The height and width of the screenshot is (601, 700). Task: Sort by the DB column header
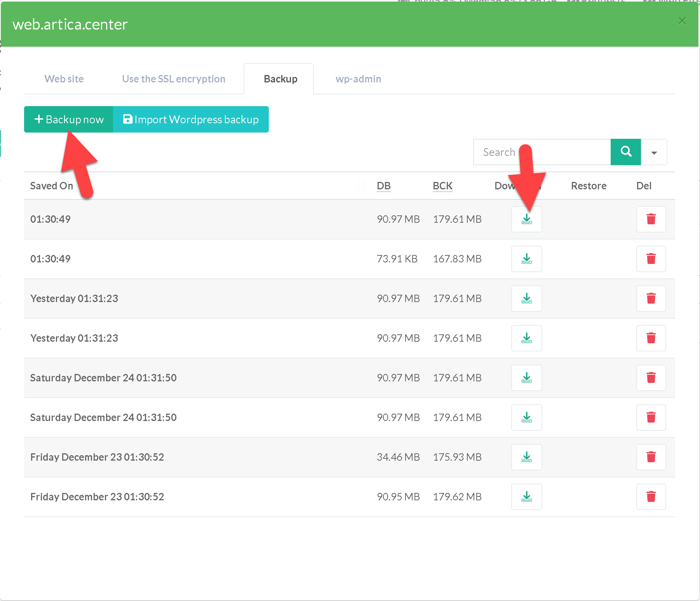coord(383,186)
